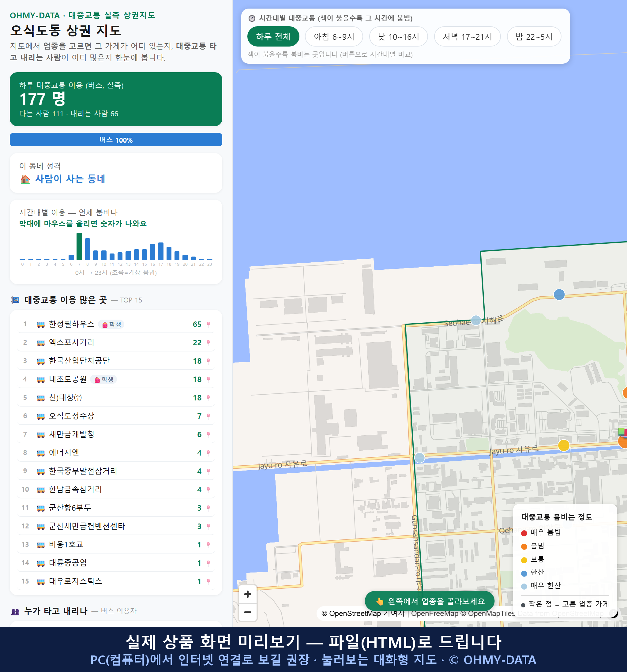Select the 한남금속삼거리 stop row
This screenshot has height=672, width=627.
coord(116,490)
